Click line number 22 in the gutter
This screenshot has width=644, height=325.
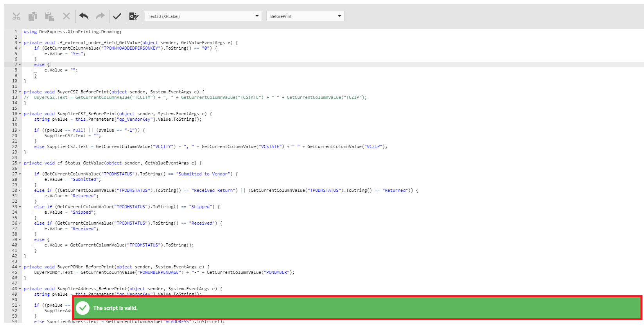pos(14,147)
